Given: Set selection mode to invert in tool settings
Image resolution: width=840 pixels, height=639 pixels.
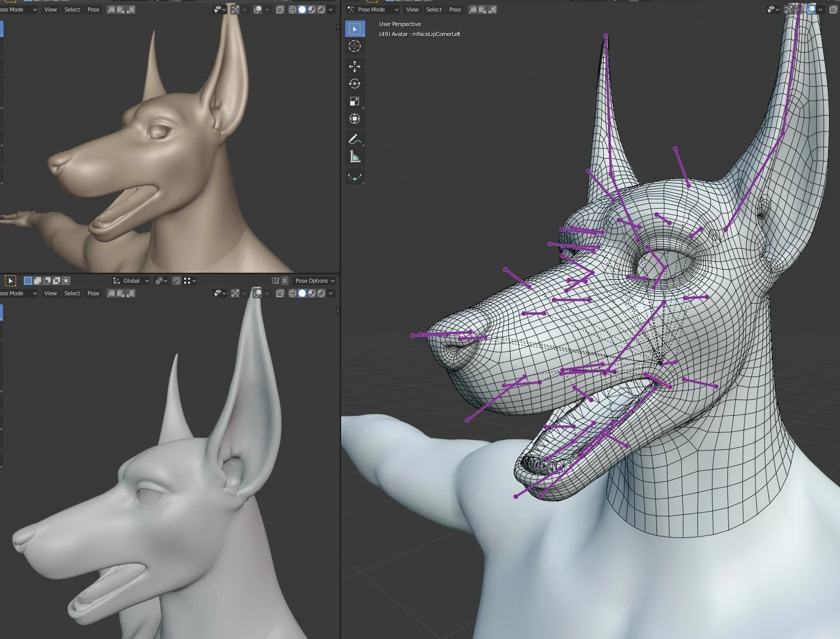Looking at the screenshot, I should (57, 281).
